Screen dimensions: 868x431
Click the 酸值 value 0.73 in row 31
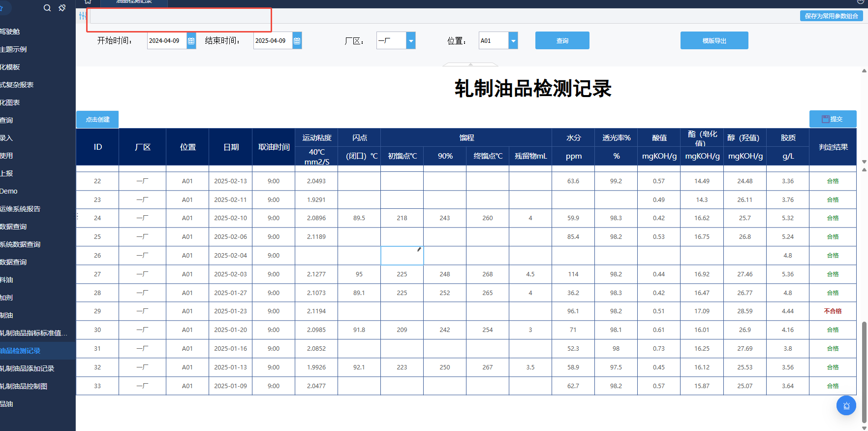point(659,349)
